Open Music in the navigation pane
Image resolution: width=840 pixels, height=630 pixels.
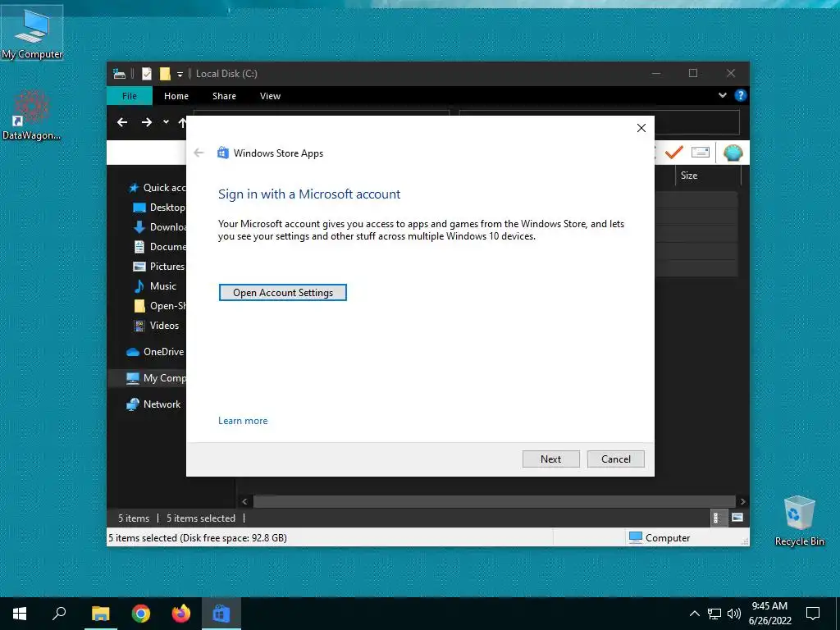pos(155,286)
